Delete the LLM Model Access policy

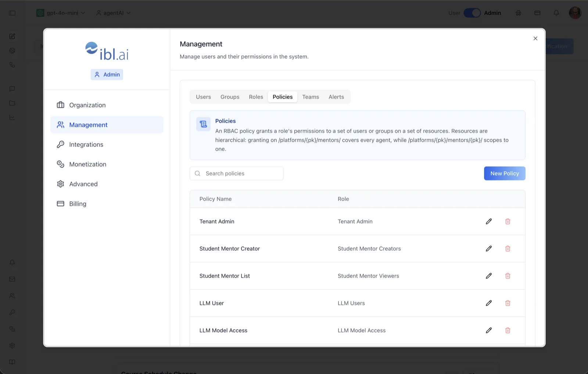click(x=508, y=330)
